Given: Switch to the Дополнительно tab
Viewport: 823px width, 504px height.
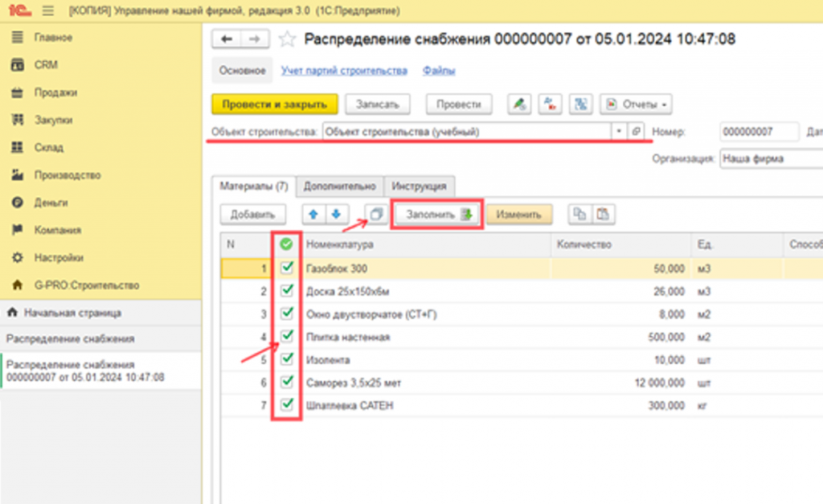Looking at the screenshot, I should [x=339, y=186].
